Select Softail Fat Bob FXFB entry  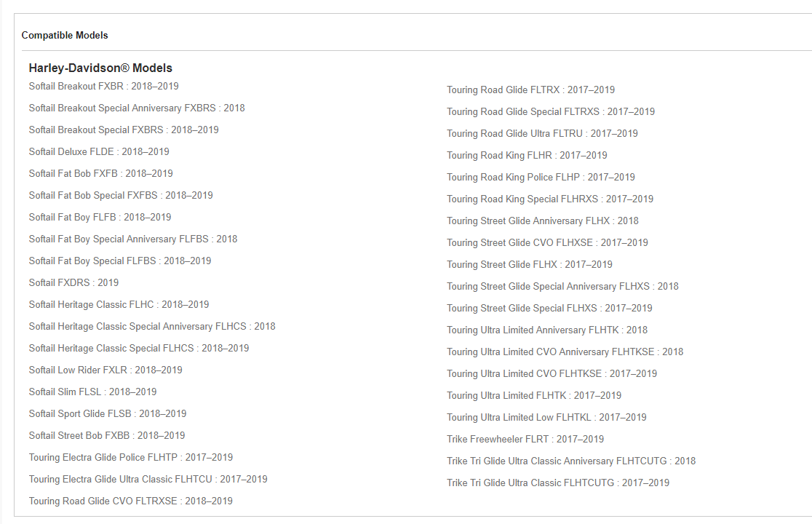[100, 173]
